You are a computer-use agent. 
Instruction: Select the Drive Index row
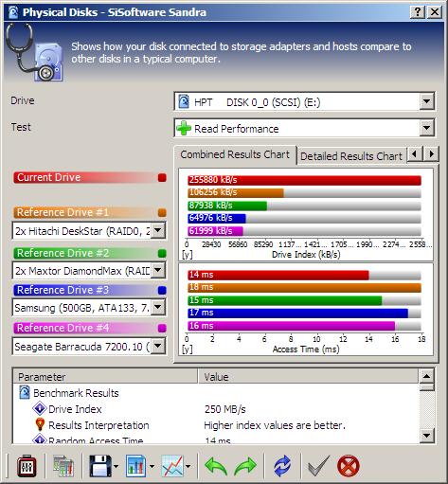[216, 409]
